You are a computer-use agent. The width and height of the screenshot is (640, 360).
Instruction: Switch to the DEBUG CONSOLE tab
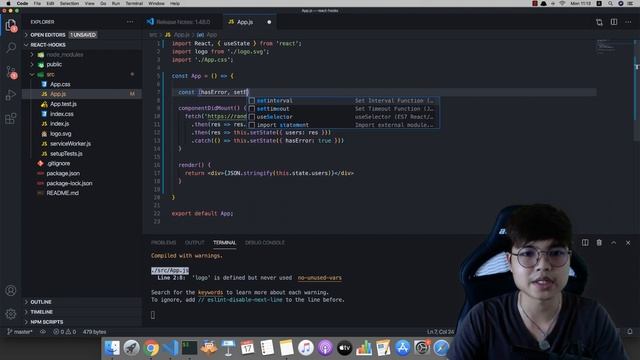point(264,242)
